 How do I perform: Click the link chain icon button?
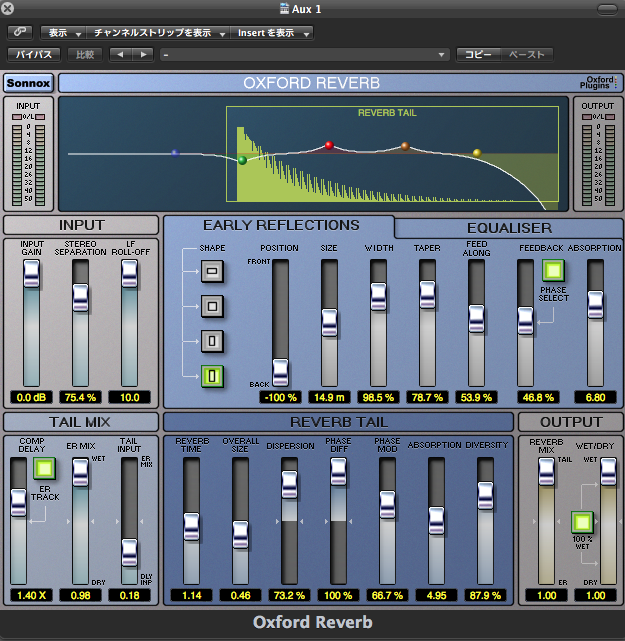tap(20, 32)
